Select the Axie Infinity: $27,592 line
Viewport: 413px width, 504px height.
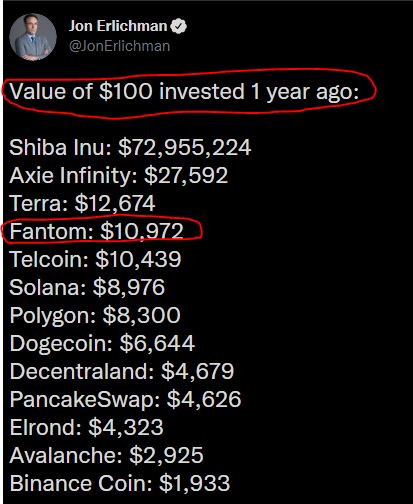[x=119, y=175]
